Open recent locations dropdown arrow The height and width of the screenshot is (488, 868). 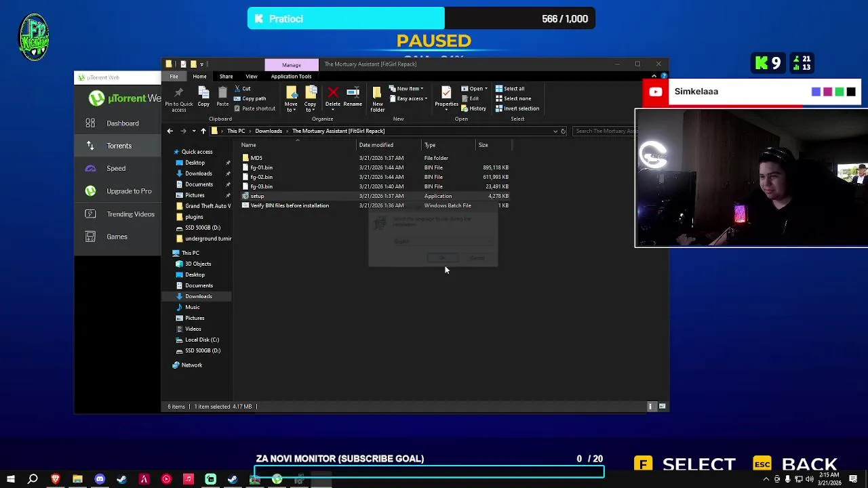coord(194,131)
